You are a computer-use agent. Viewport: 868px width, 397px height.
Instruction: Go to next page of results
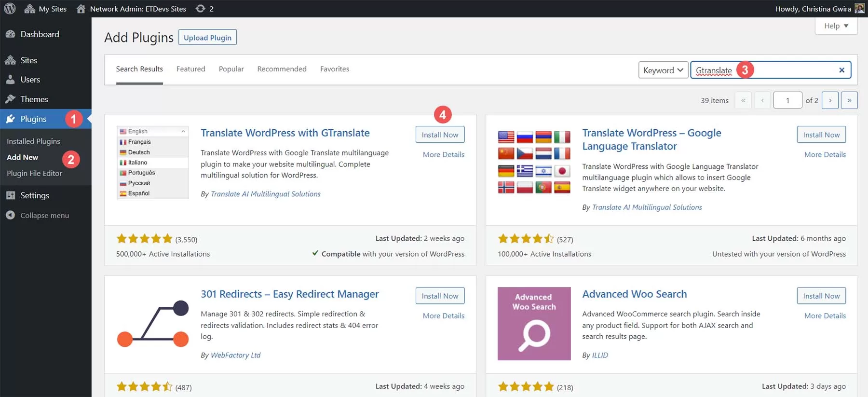830,100
